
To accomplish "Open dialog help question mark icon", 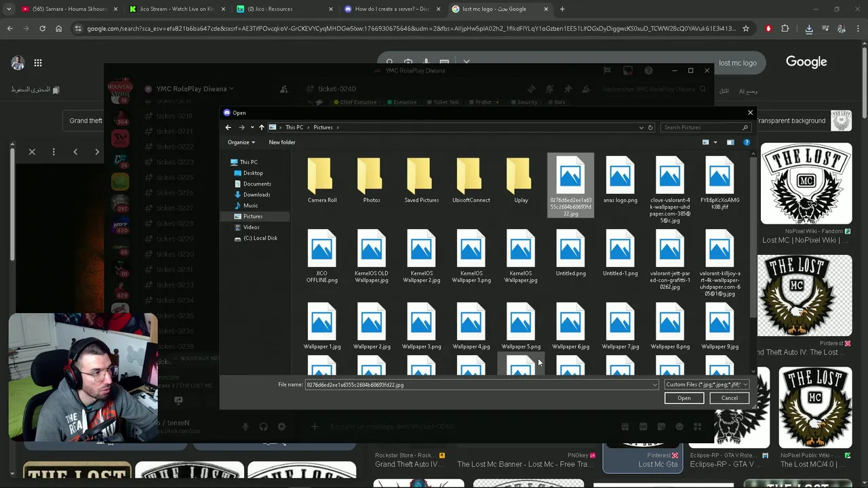I will [x=747, y=142].
